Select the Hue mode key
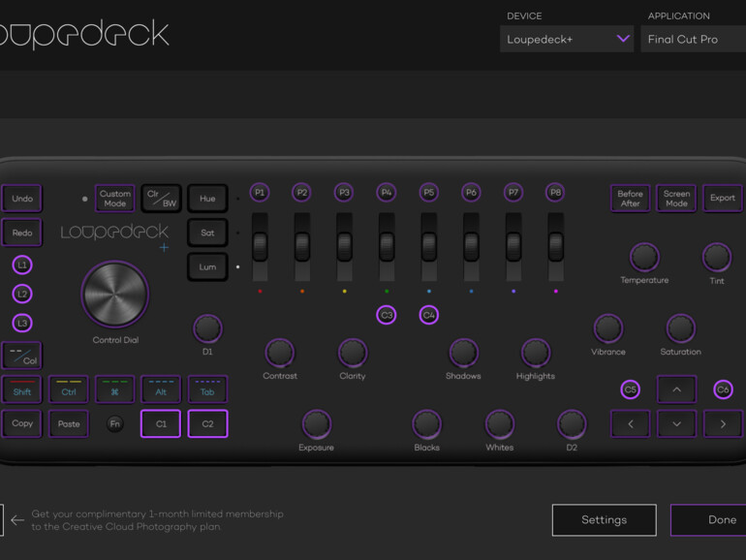Image resolution: width=746 pixels, height=560 pixels. (x=207, y=199)
